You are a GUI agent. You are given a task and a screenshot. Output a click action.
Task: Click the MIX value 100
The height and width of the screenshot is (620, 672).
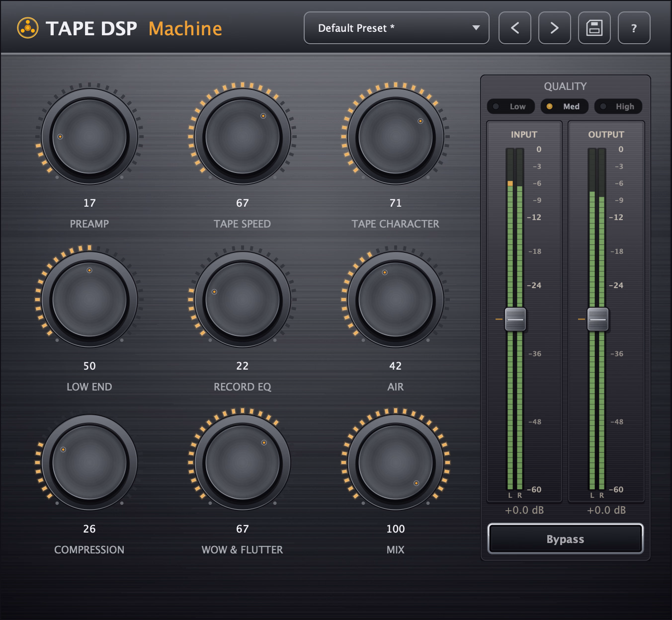pos(396,529)
